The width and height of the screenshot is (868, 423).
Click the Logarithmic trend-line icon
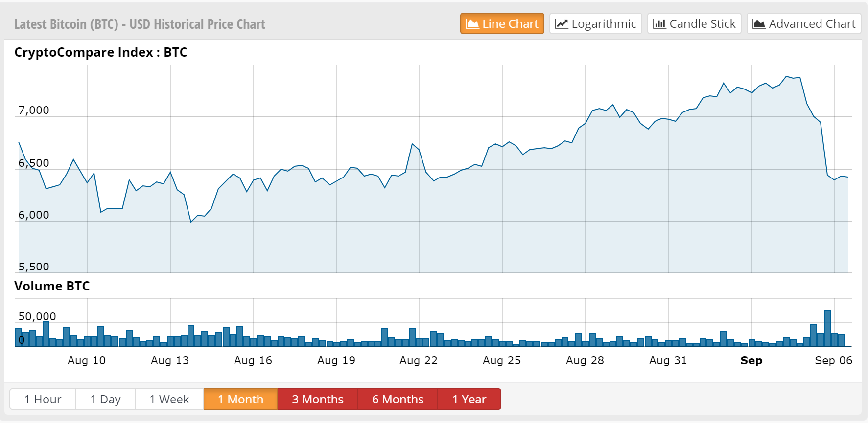562,24
